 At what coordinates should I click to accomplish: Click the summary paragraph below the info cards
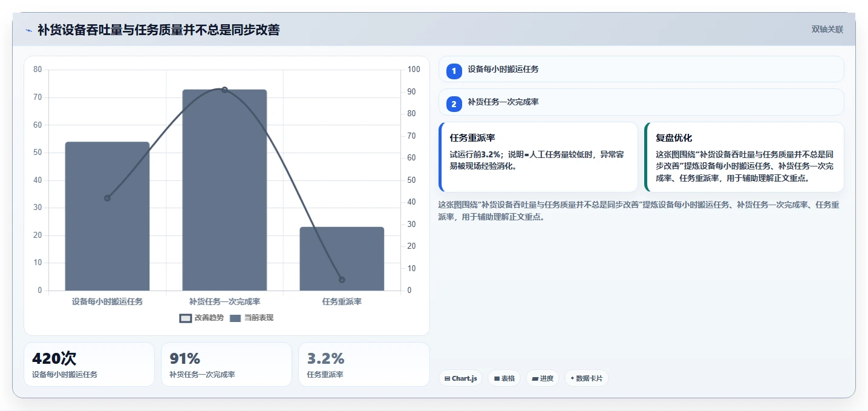[639, 211]
